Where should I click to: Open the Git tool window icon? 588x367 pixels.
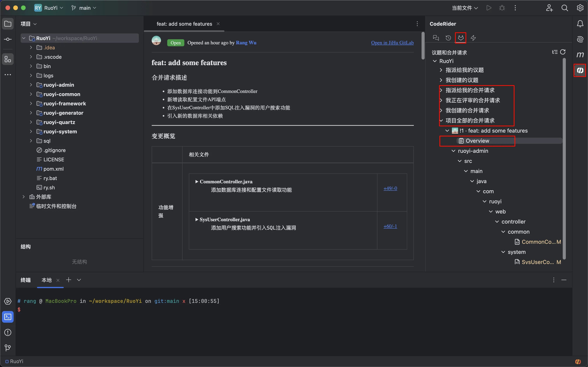pyautogui.click(x=8, y=348)
